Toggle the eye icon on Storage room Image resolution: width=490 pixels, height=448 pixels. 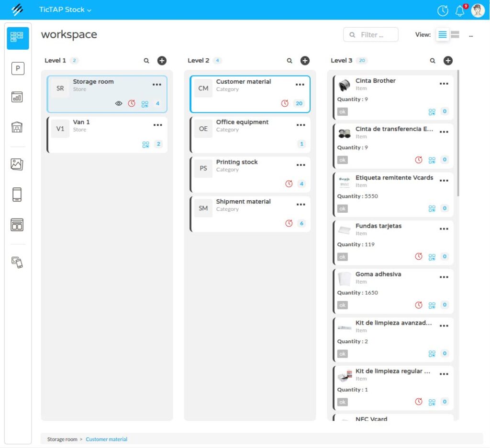pyautogui.click(x=119, y=103)
